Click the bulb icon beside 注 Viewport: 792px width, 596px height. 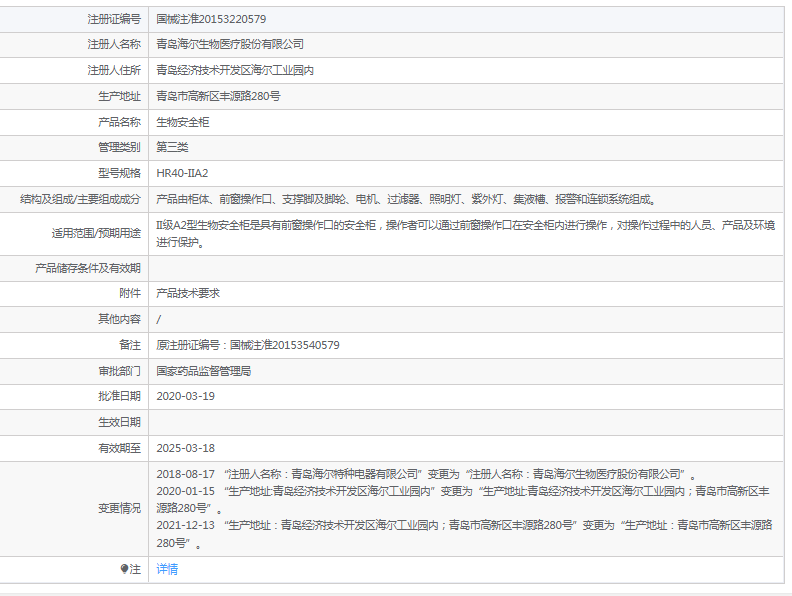pos(124,569)
